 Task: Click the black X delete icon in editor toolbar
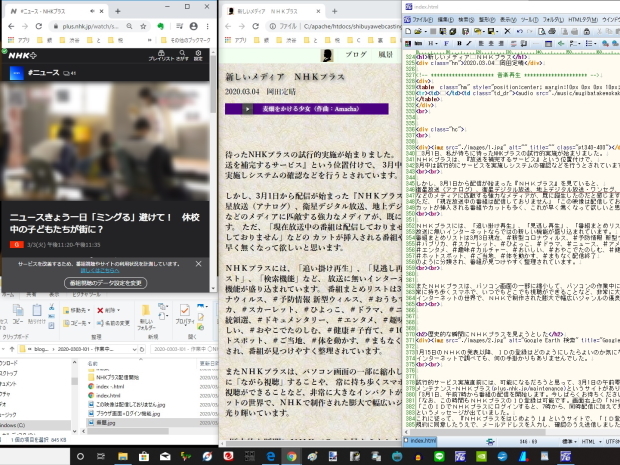coord(507,31)
